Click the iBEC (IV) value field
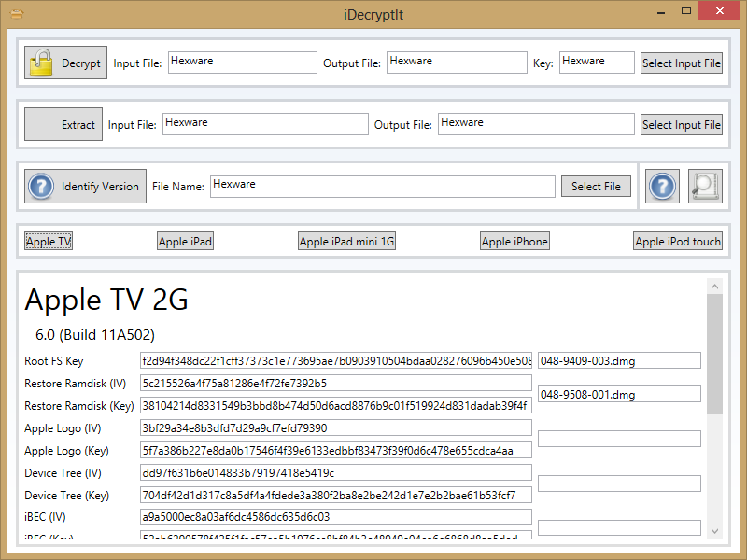This screenshot has width=747, height=560. pyautogui.click(x=336, y=517)
